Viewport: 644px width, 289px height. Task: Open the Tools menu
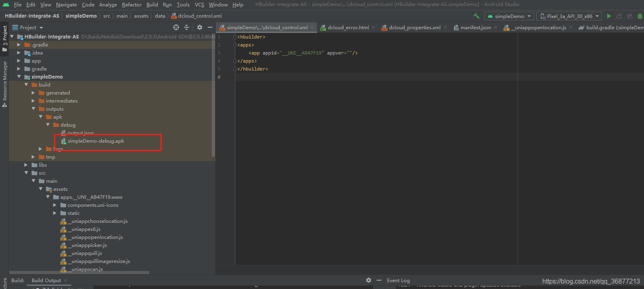point(183,5)
